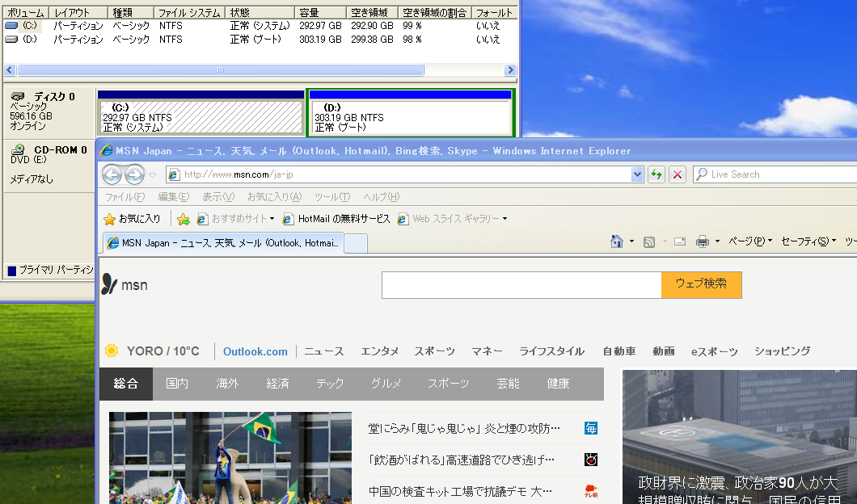
Task: Open the セーフティ(S) dropdown menu
Action: pos(808,241)
